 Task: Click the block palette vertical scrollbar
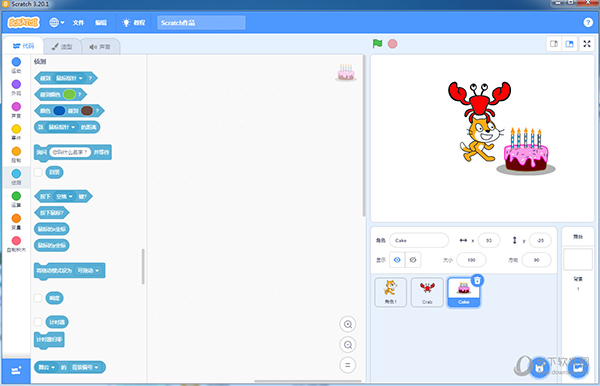pyautogui.click(x=143, y=266)
